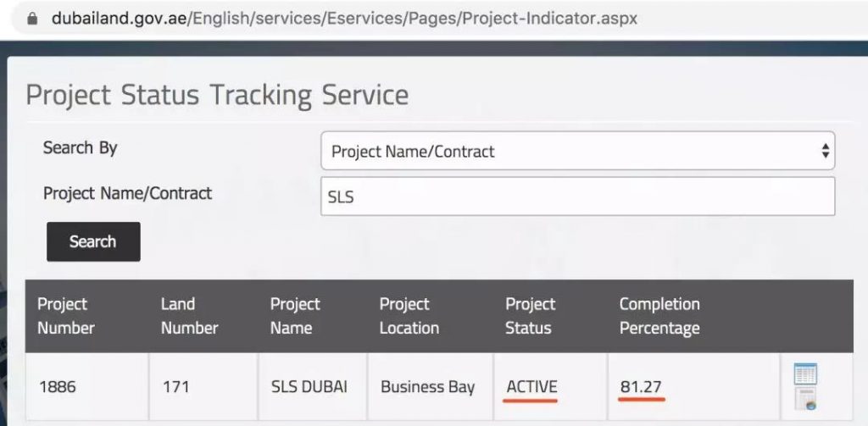This screenshot has height=426, width=868.
Task: Focus the Project Name/Contract text field
Action: click(x=577, y=196)
